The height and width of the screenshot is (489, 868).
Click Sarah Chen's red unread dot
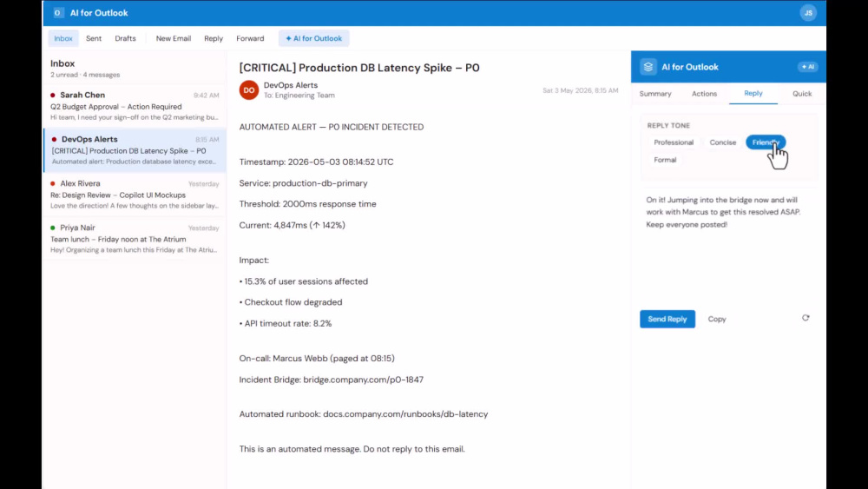tap(53, 96)
